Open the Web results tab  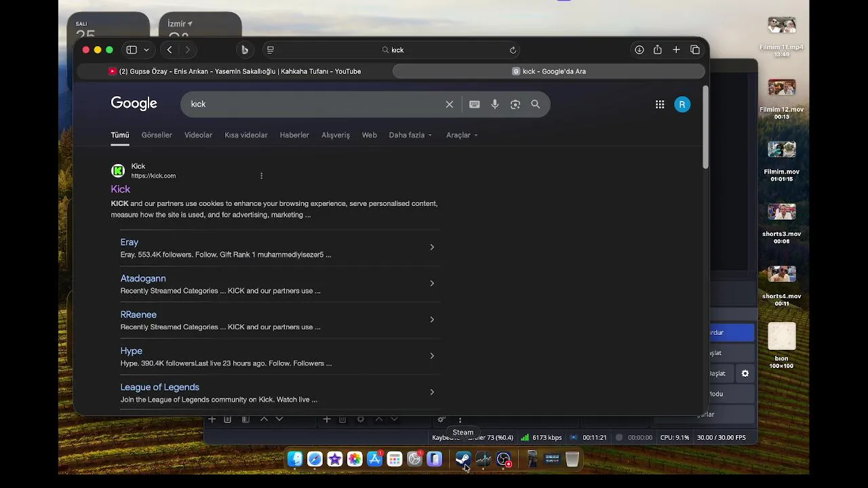[x=369, y=135]
